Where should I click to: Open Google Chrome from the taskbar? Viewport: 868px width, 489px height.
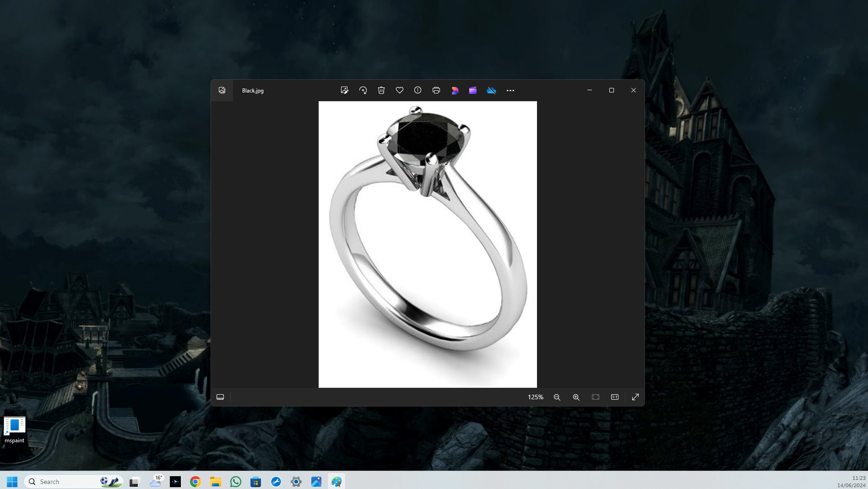(x=195, y=482)
